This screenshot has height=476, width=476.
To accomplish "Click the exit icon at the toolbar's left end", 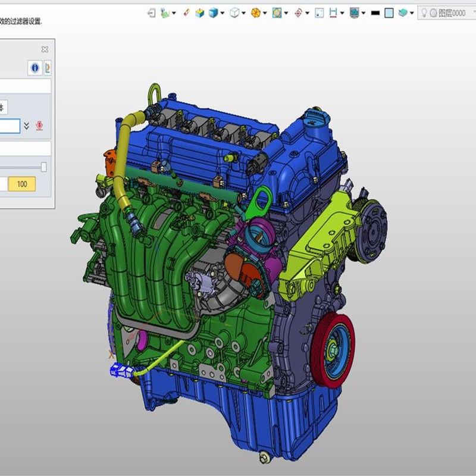I will (x=151, y=12).
